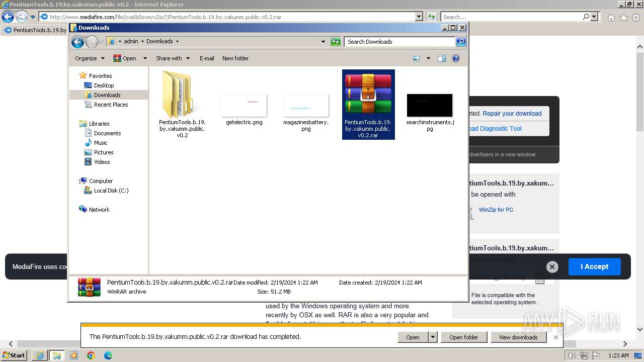Open the Explorer help icon
Image resolution: width=644 pixels, height=362 pixels.
click(x=456, y=58)
